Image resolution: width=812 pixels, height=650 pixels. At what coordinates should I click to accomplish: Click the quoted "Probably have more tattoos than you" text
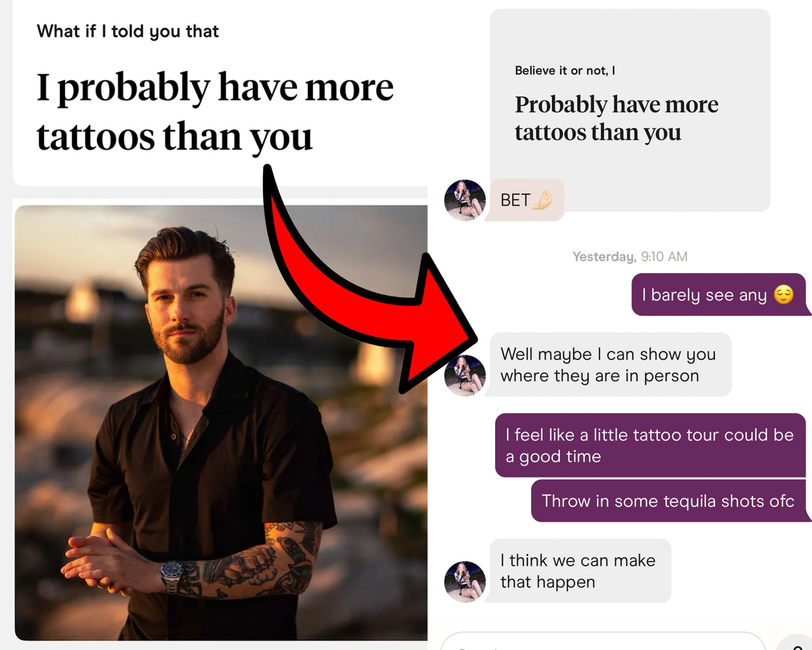[x=617, y=118]
